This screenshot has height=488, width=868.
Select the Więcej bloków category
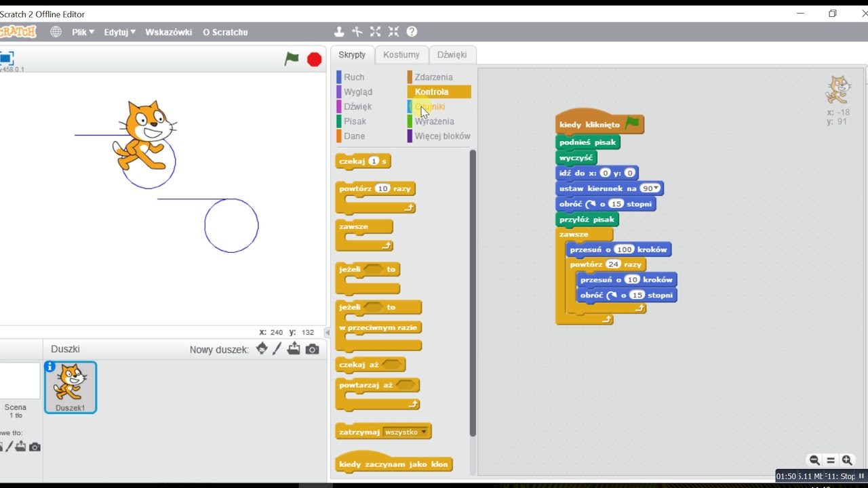[x=442, y=136]
